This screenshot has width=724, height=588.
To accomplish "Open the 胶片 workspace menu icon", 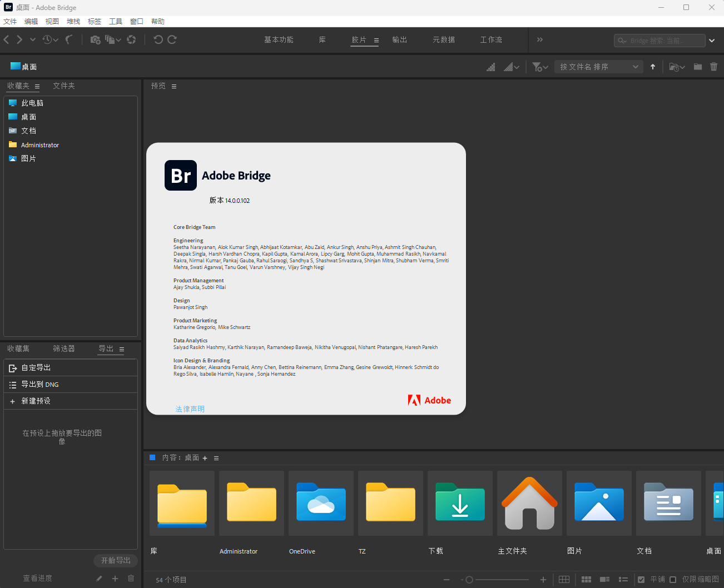I will (x=376, y=41).
